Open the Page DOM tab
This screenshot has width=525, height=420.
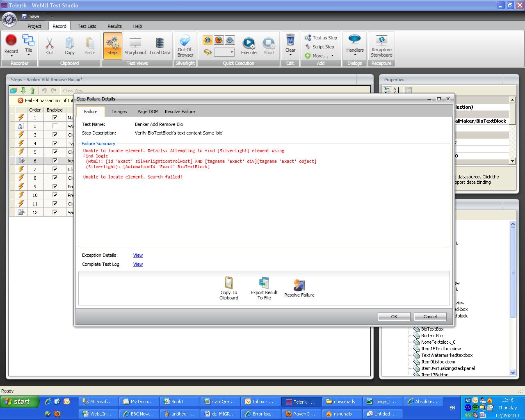tap(148, 112)
